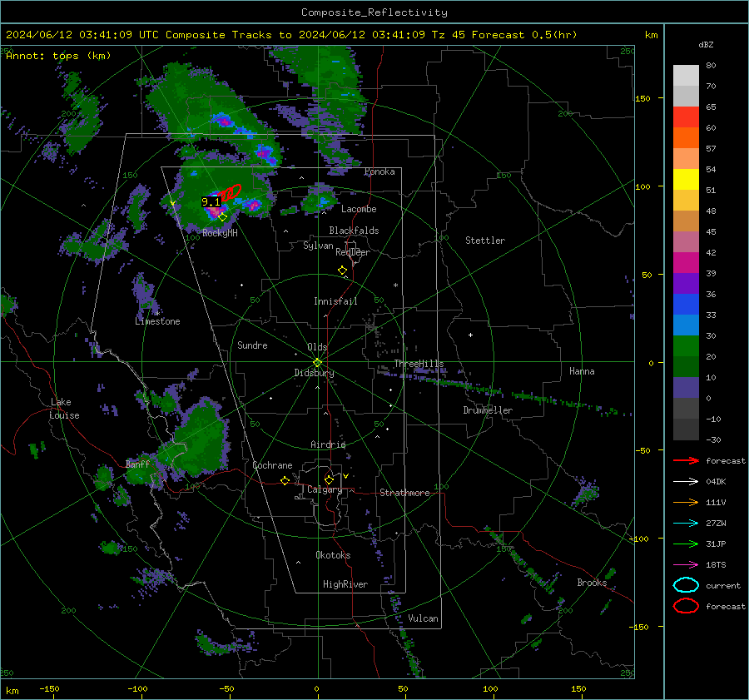The height and width of the screenshot is (700, 749).
Task: Click the ThreeHills town label
Action: coord(419,364)
